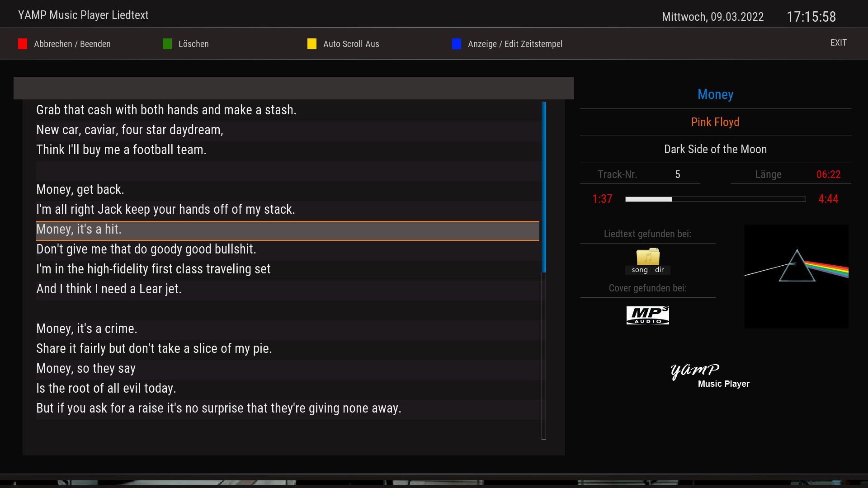Click the song title Money

(715, 94)
